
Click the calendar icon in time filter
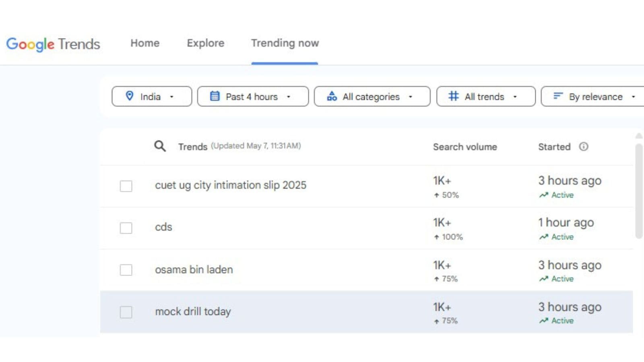point(215,96)
